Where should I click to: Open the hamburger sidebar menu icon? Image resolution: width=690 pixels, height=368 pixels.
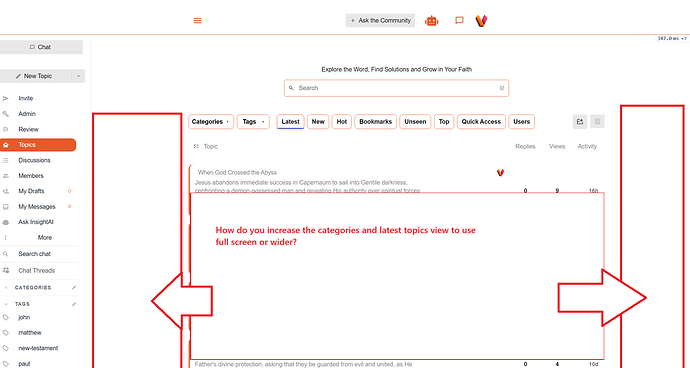coord(198,21)
